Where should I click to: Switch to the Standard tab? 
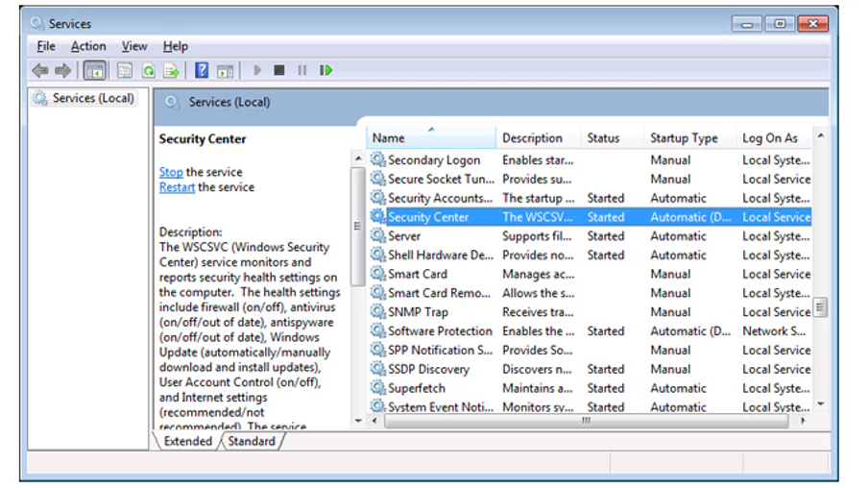click(x=251, y=442)
